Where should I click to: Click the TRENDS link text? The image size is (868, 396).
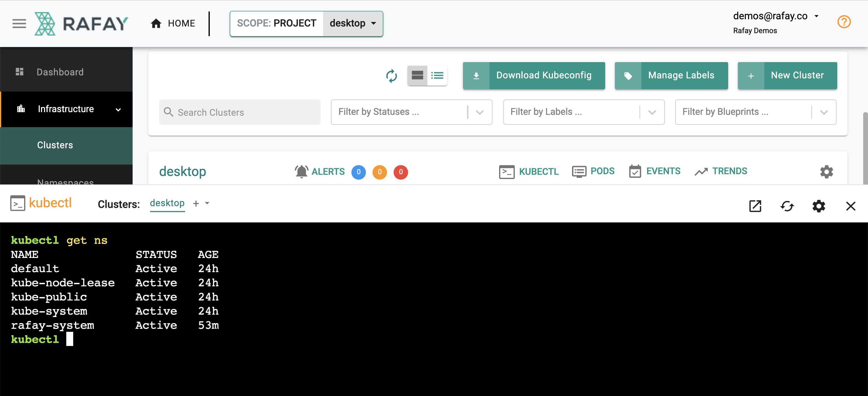pyautogui.click(x=729, y=171)
